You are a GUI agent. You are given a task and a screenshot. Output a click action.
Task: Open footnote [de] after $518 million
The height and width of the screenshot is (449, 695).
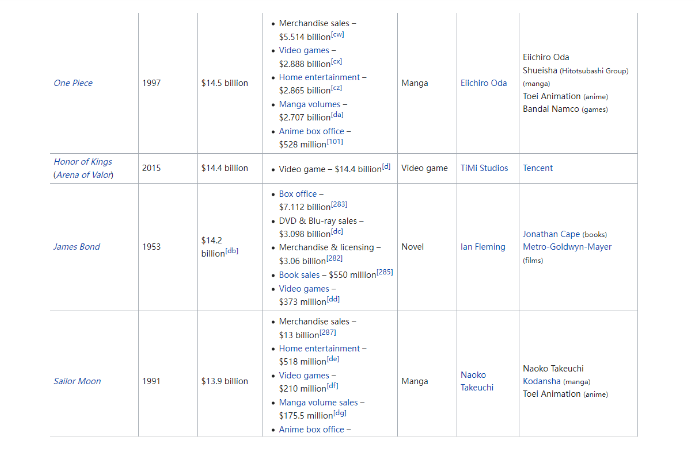point(333,359)
